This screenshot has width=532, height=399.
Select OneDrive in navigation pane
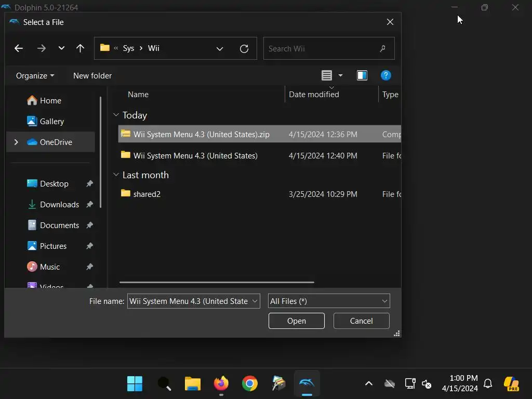coord(50,142)
